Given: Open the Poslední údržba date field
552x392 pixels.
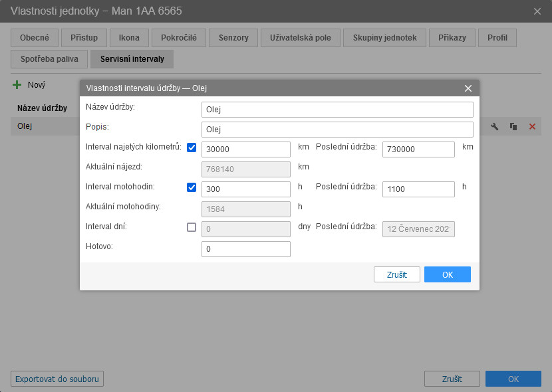Looking at the screenshot, I should tap(418, 229).
